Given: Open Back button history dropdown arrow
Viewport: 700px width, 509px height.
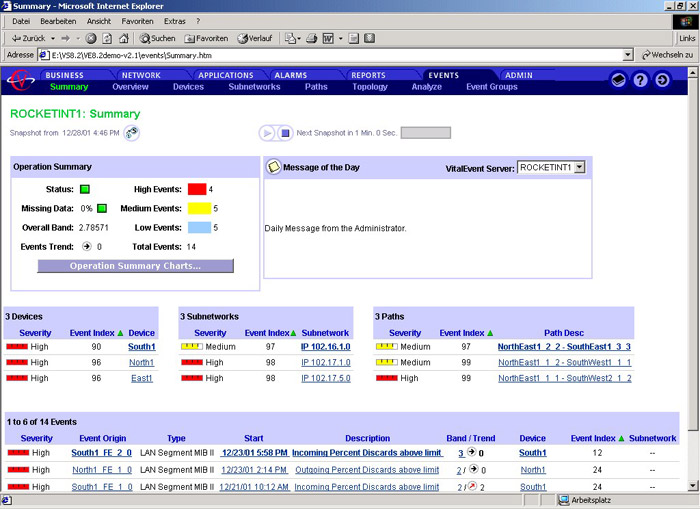Looking at the screenshot, I should pyautogui.click(x=53, y=38).
